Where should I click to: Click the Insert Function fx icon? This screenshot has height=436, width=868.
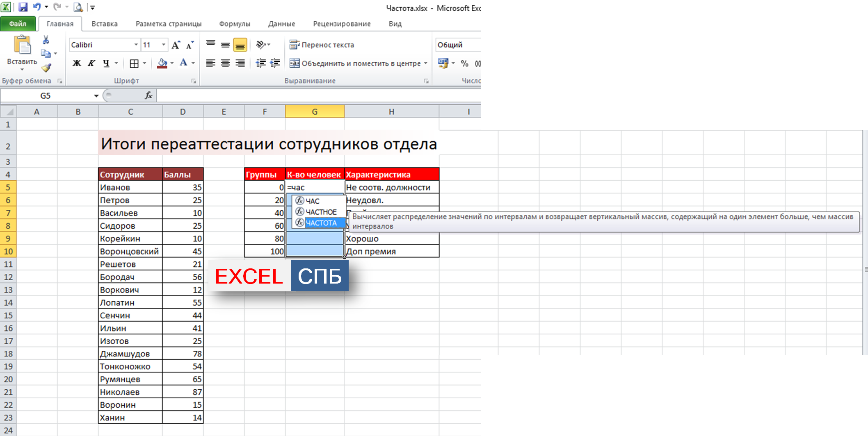[148, 95]
